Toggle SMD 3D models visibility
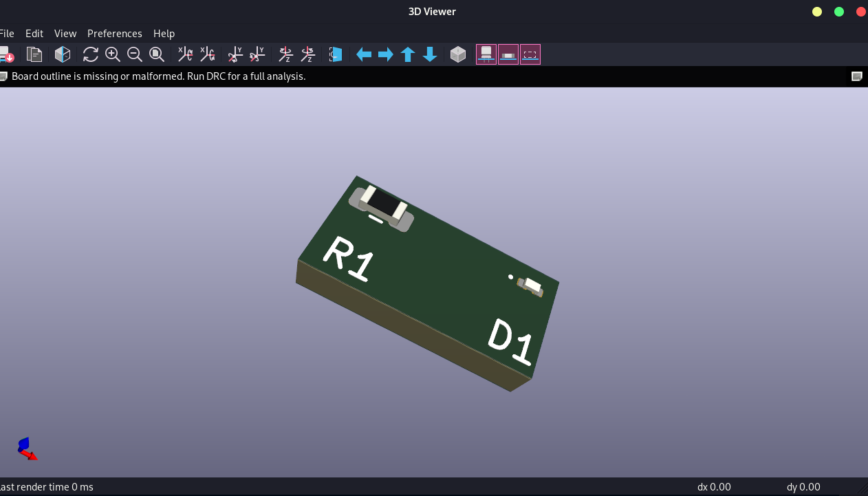Viewport: 868px width, 496px height. [x=508, y=54]
